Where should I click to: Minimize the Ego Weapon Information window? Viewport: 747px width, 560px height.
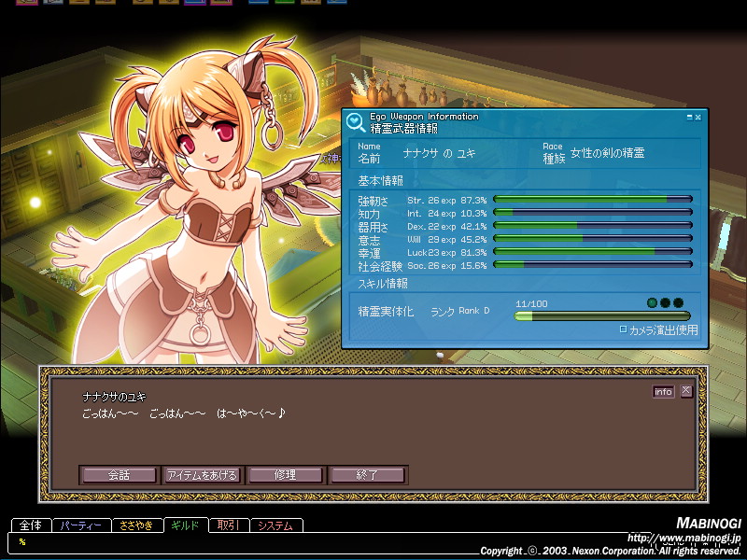(689, 118)
